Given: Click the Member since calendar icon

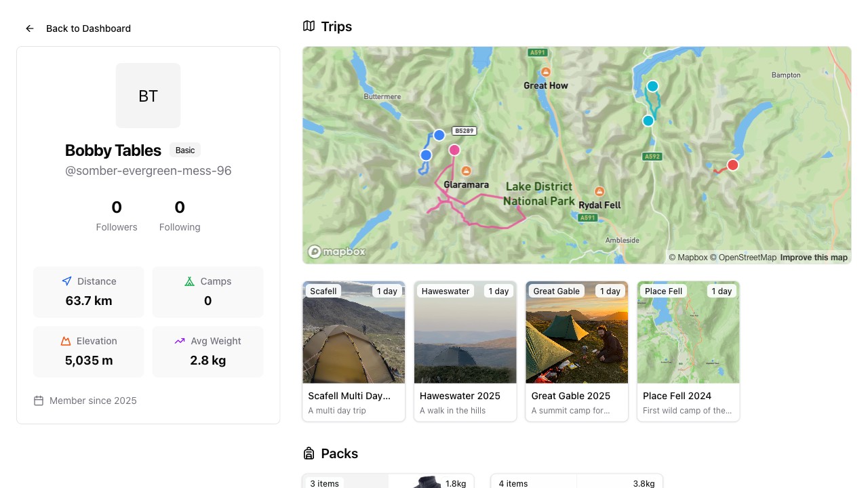Looking at the screenshot, I should coord(39,401).
